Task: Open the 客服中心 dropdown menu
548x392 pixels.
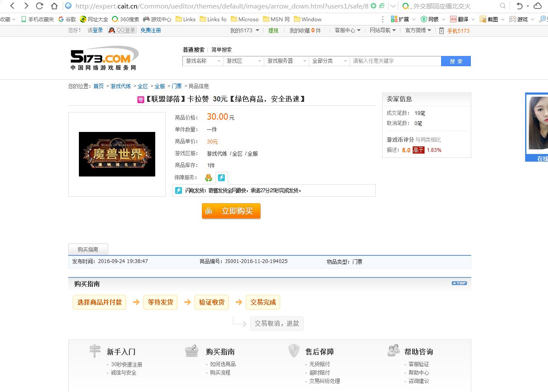Action: coord(347,30)
